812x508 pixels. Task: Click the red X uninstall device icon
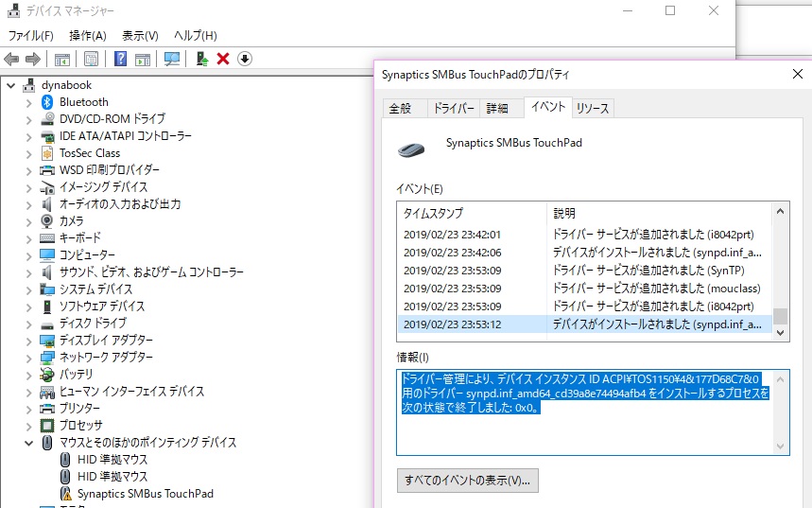pos(223,59)
